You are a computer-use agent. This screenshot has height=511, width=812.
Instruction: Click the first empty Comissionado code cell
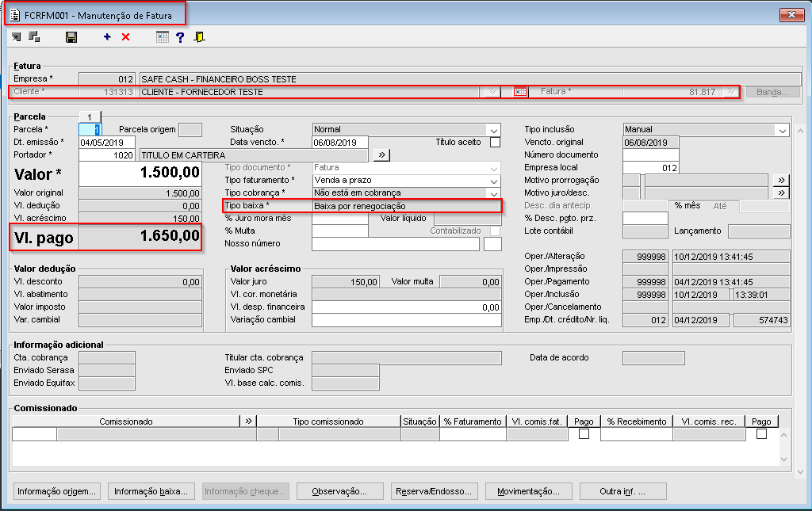tap(34, 434)
